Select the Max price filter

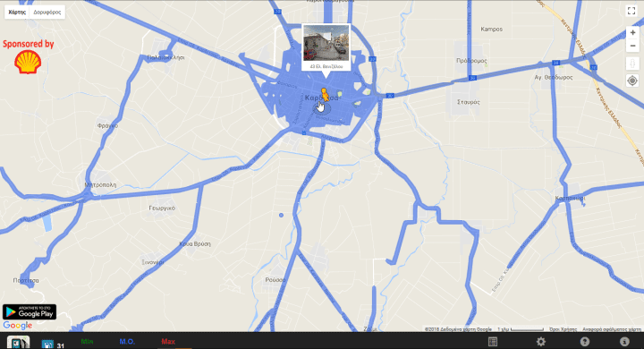[x=168, y=342]
